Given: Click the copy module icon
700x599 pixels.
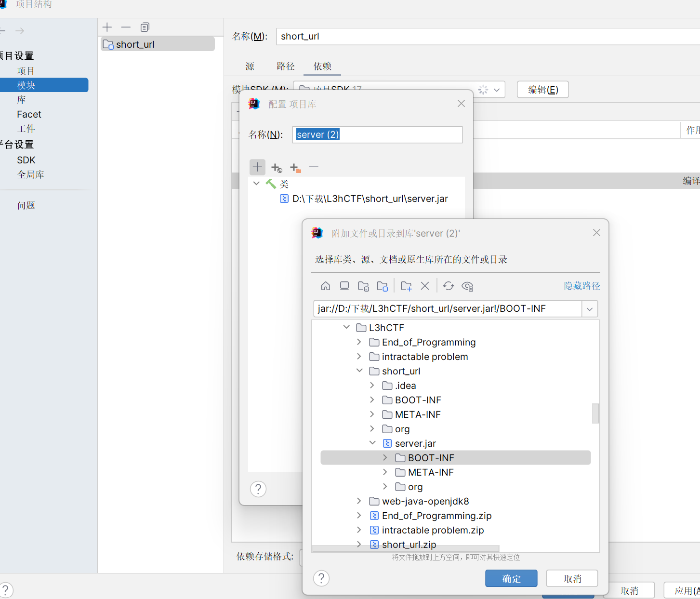Looking at the screenshot, I should click(145, 27).
